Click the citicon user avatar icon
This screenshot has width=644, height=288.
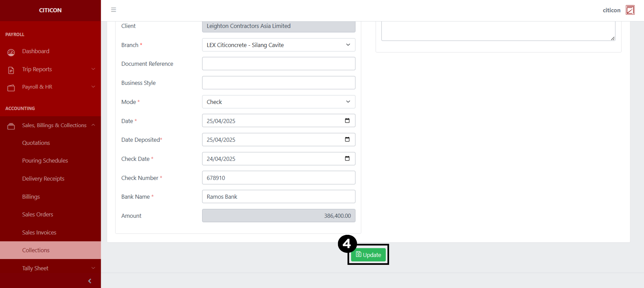point(630,10)
